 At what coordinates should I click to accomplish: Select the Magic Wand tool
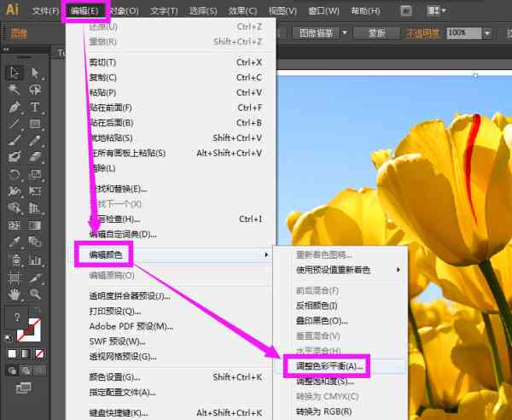click(x=15, y=89)
